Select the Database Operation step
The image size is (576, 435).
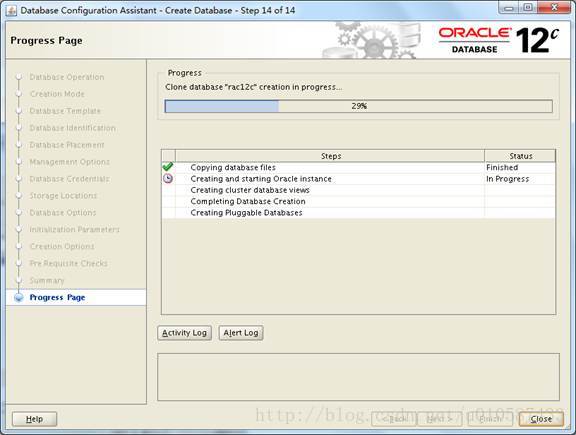tap(66, 77)
